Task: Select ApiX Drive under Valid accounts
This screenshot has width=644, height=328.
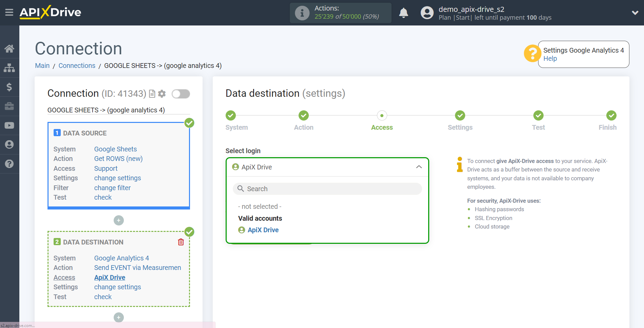Action: coord(263,230)
